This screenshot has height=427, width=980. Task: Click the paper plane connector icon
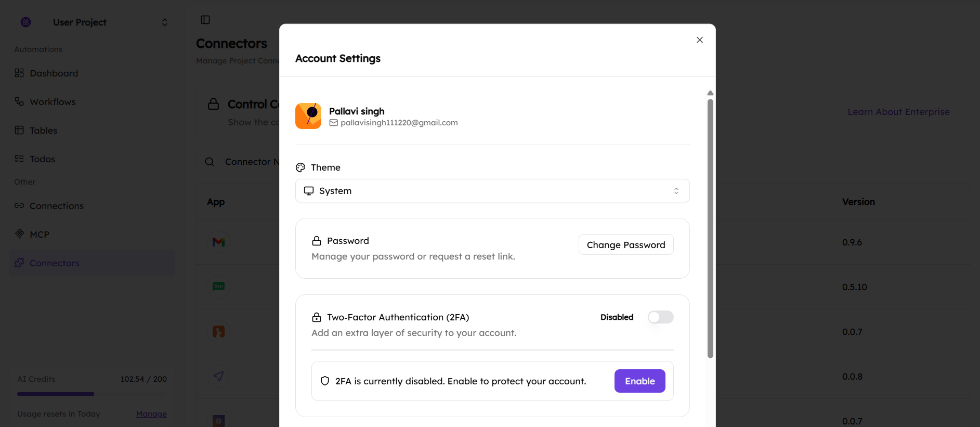pyautogui.click(x=218, y=376)
